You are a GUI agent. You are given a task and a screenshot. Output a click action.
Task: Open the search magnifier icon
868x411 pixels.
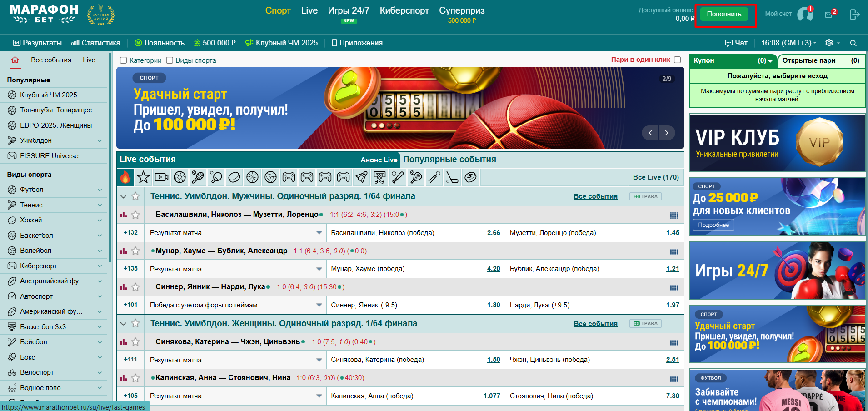click(x=853, y=43)
